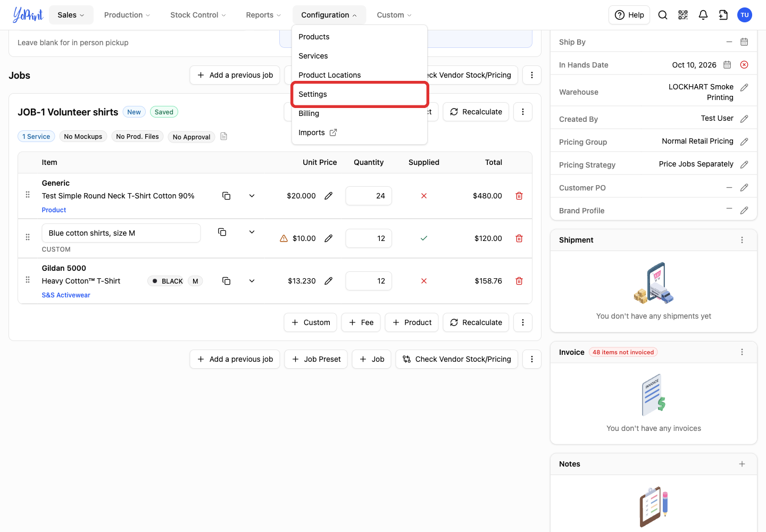
Task: Click the Job Preset button
Action: pos(317,359)
